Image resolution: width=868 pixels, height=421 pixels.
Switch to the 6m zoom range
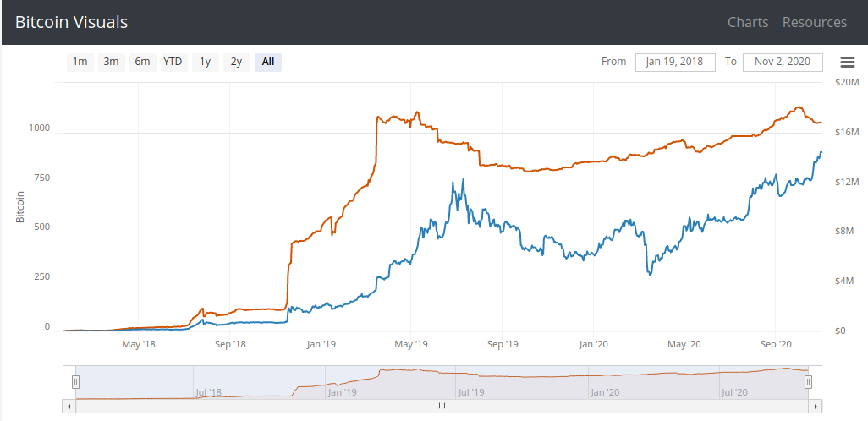pyautogui.click(x=142, y=62)
